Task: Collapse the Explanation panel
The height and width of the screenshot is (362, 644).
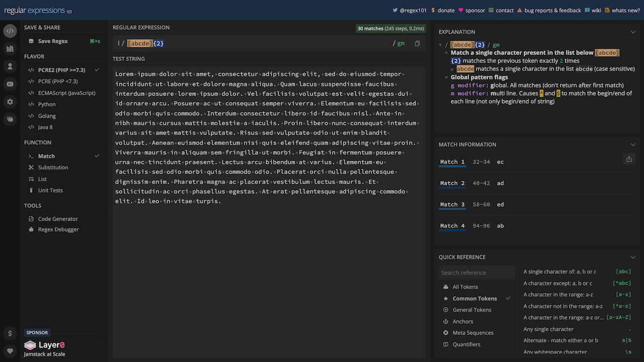Action: pos(632,32)
